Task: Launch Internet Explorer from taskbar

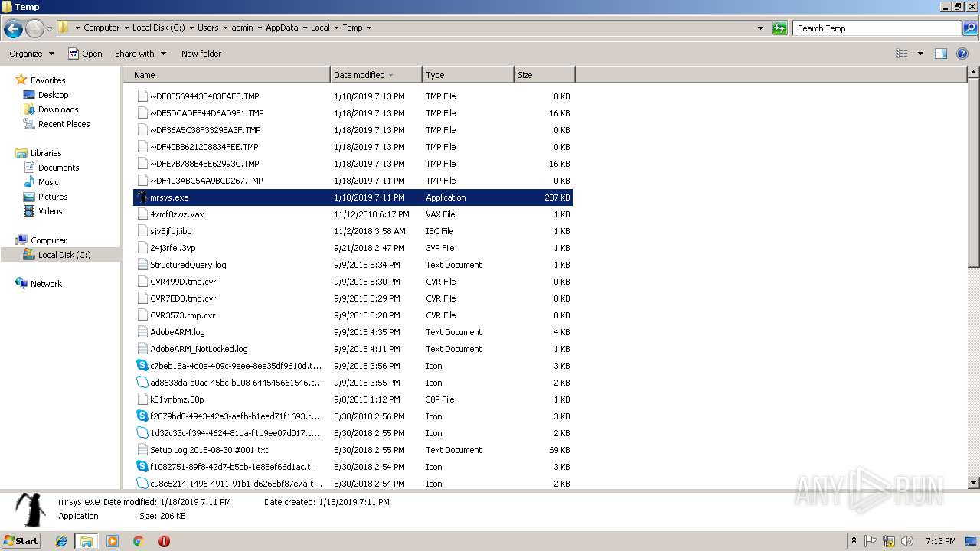Action: pyautogui.click(x=61, y=541)
